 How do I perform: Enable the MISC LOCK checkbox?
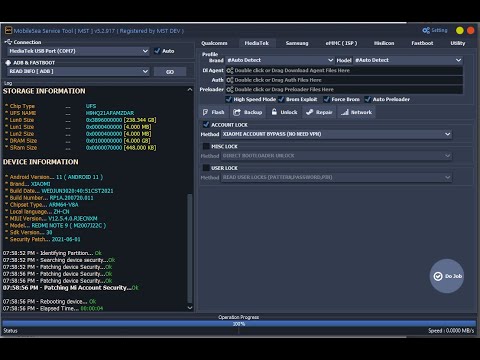click(x=206, y=146)
